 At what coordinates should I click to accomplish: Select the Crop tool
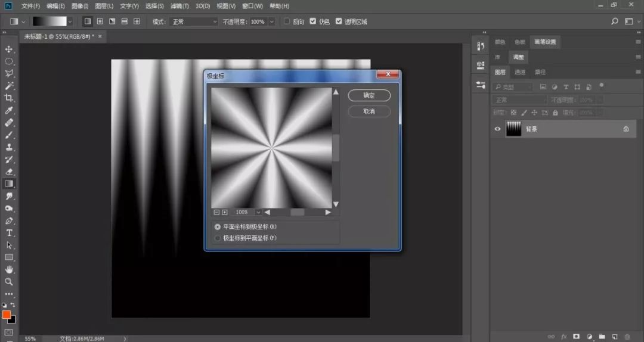[9, 98]
